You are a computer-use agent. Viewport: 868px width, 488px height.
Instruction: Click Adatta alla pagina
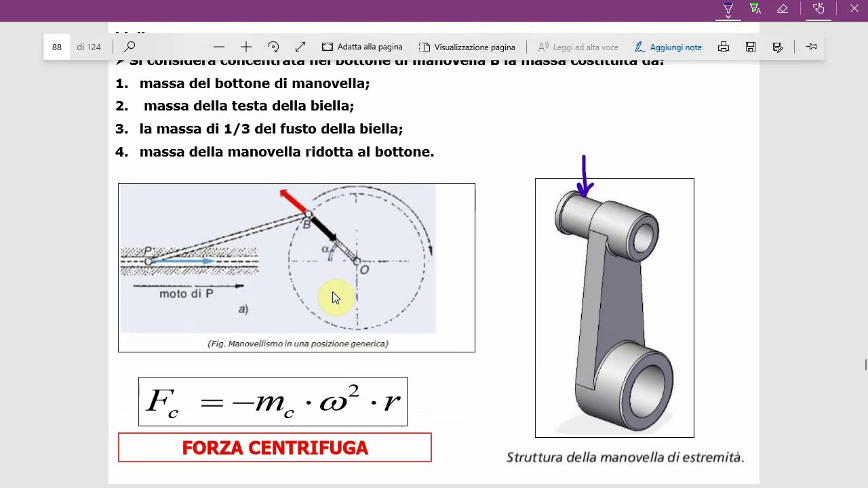pyautogui.click(x=362, y=47)
